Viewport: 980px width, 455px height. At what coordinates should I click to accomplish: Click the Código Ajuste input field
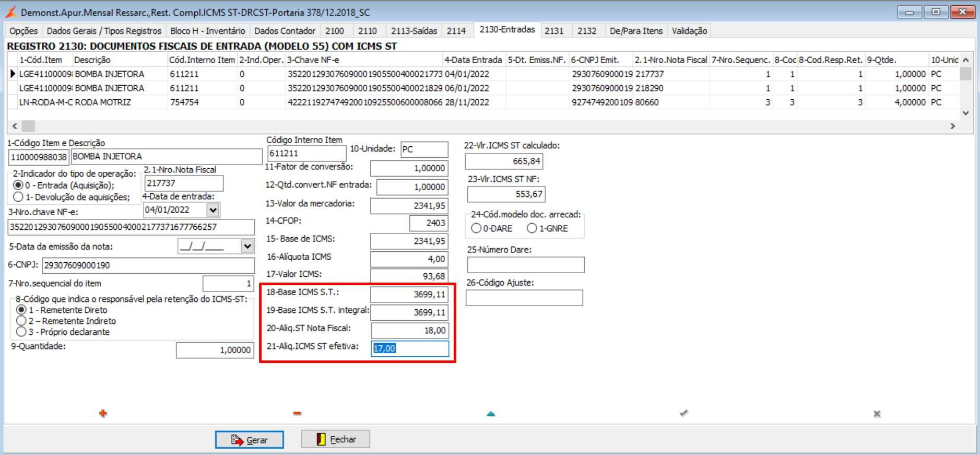click(524, 298)
